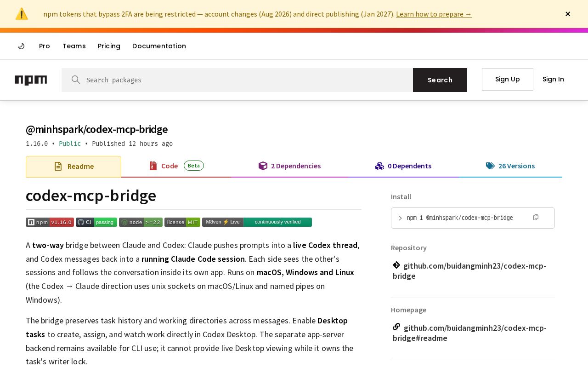
Task: Click the npm logo
Action: point(31,80)
